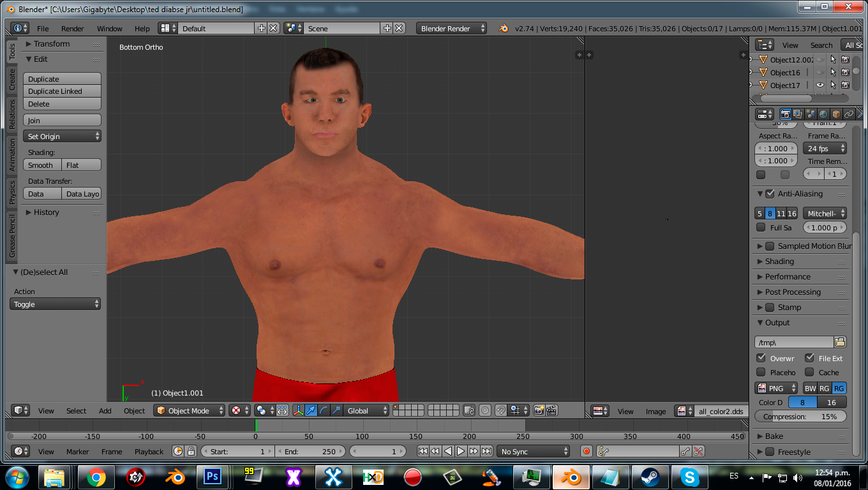
Task: Apply Flat shading
Action: [82, 165]
